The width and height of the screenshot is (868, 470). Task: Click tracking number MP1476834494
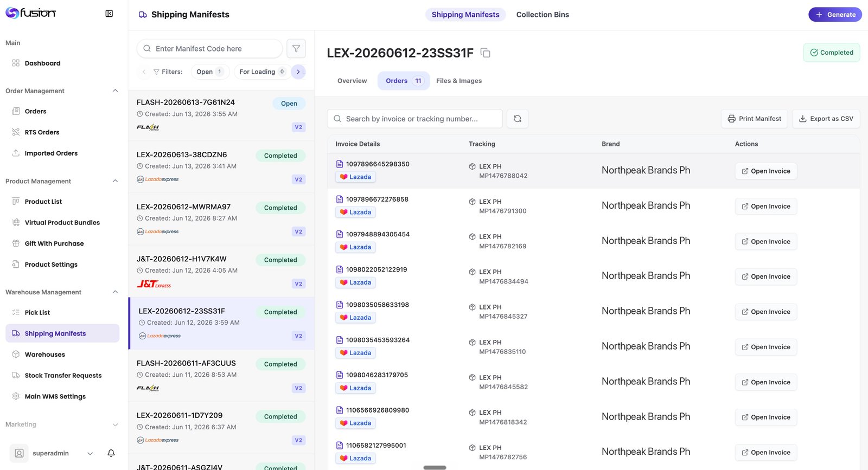point(503,282)
